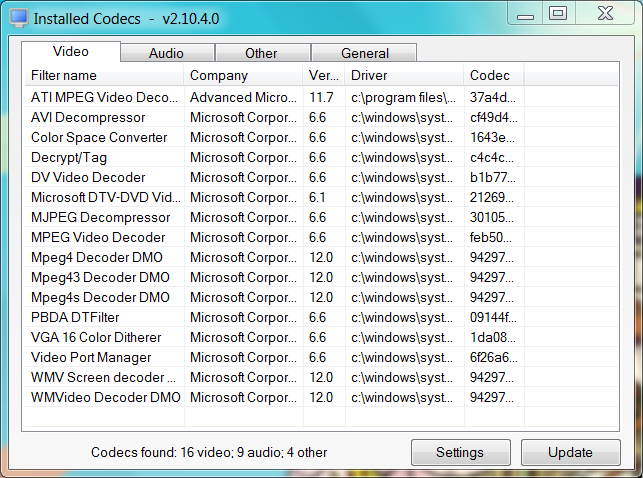The width and height of the screenshot is (643, 478).
Task: Select the General tab
Action: click(364, 53)
